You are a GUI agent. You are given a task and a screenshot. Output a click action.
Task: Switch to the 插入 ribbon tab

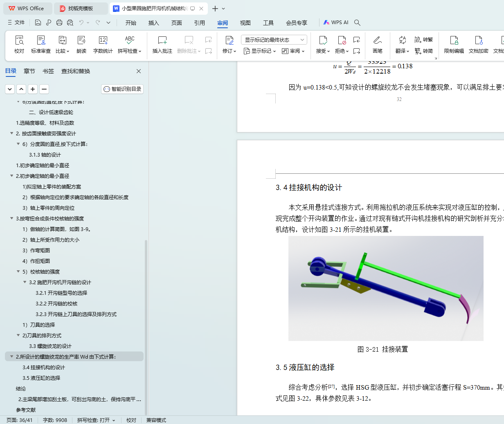point(154,23)
